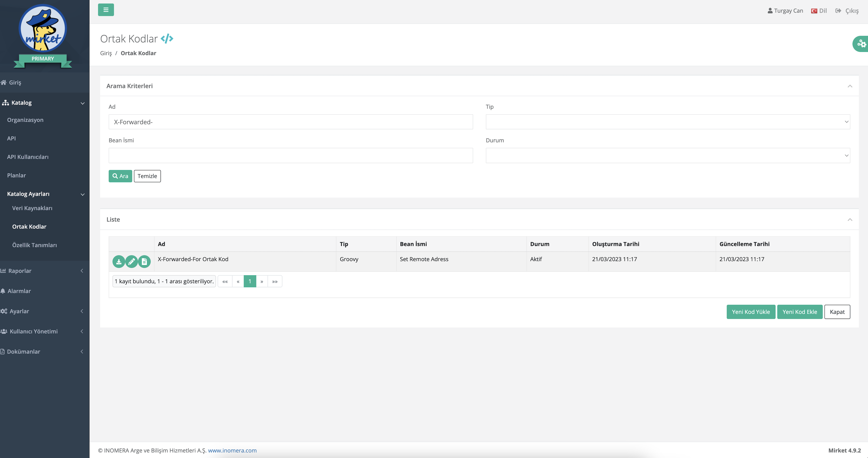Collapse the Katalog Ayarları submenu chevron
This screenshot has width=868, height=458.
(x=83, y=194)
